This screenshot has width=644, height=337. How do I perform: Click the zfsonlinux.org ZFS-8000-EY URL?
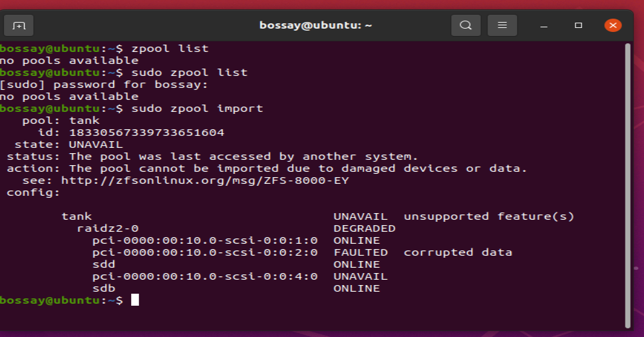click(x=205, y=180)
